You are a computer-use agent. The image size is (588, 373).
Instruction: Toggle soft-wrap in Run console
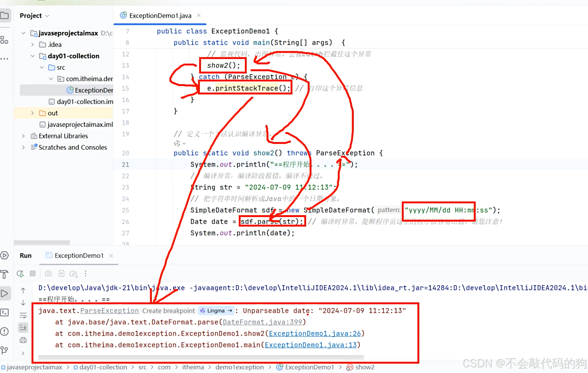[x=23, y=316]
